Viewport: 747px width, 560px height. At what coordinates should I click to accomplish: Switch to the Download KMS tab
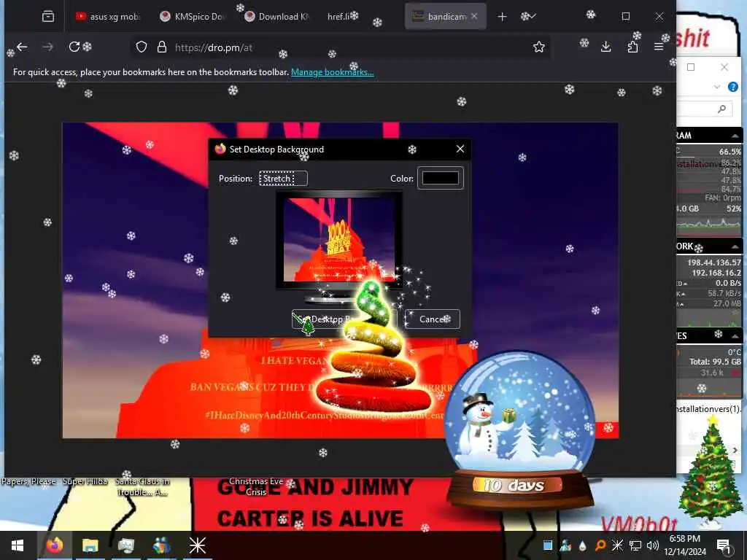click(277, 17)
